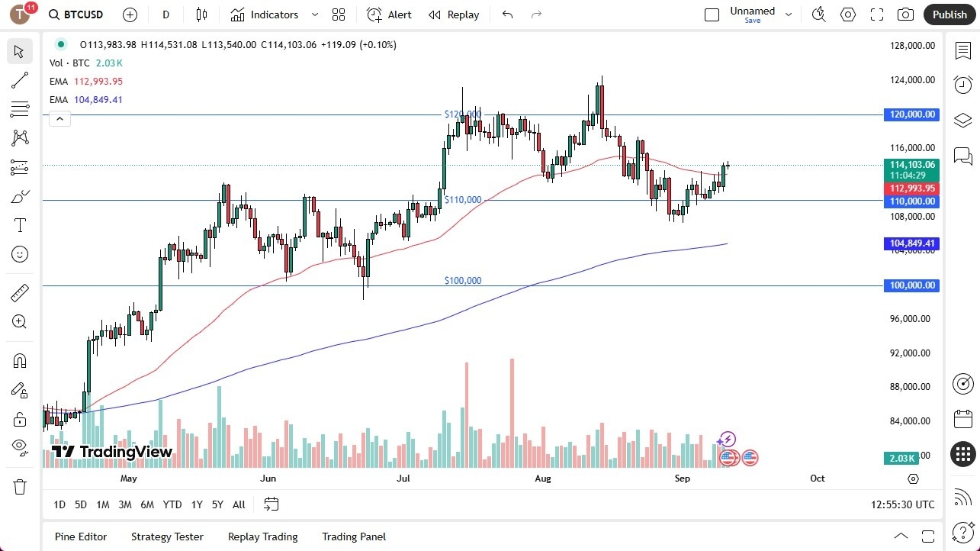
Task: Select the Text annotation tool
Action: (x=19, y=224)
